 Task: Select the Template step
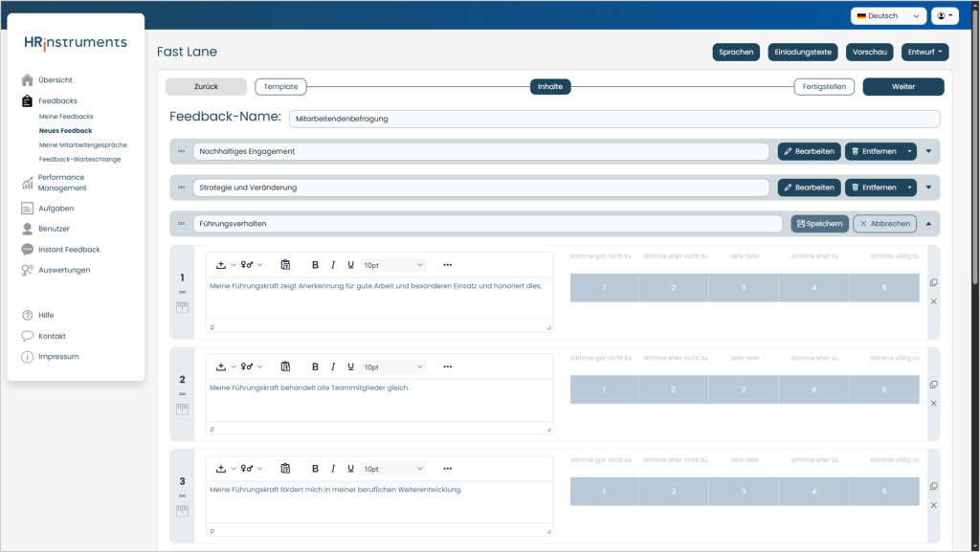click(x=280, y=87)
